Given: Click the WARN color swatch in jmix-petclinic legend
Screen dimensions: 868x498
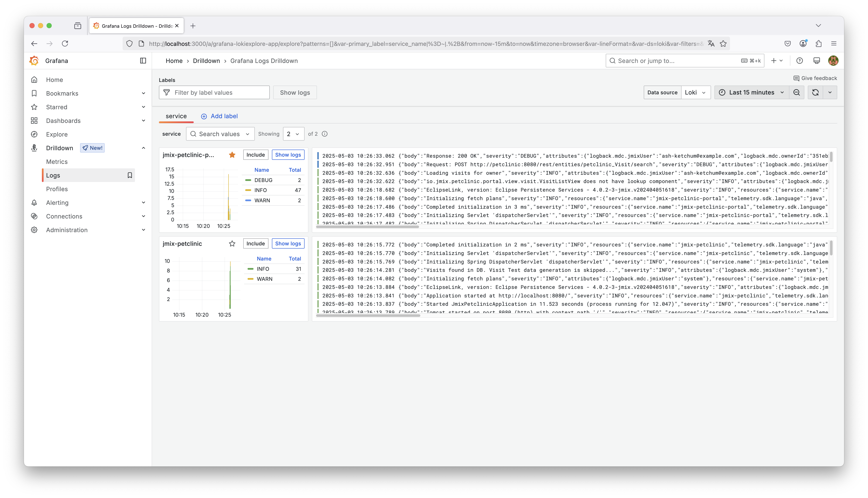Looking at the screenshot, I should [x=251, y=279].
